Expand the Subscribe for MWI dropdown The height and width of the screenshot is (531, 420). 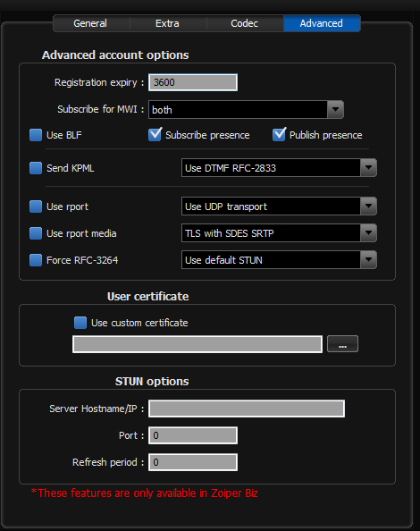246,109
